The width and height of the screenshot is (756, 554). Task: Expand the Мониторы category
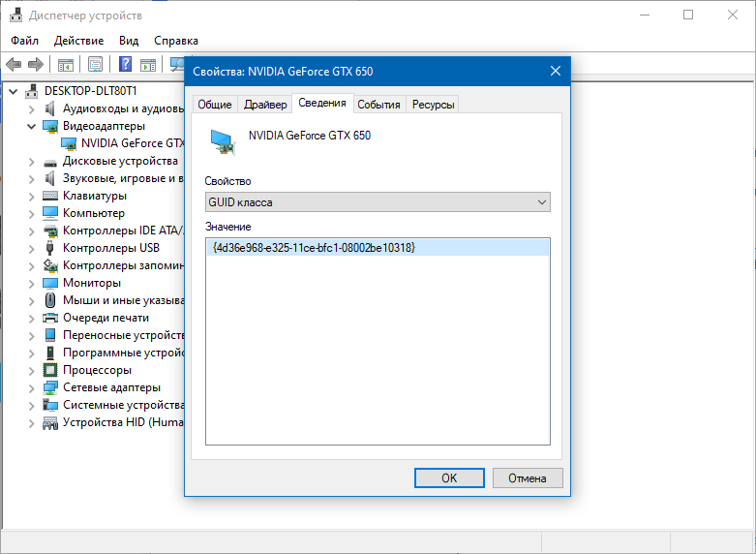tap(32, 283)
